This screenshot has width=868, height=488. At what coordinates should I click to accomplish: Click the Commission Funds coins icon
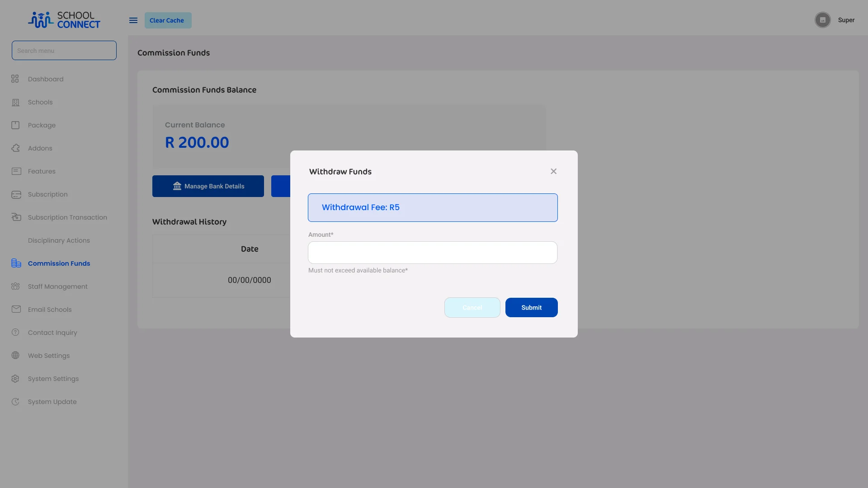click(x=16, y=263)
